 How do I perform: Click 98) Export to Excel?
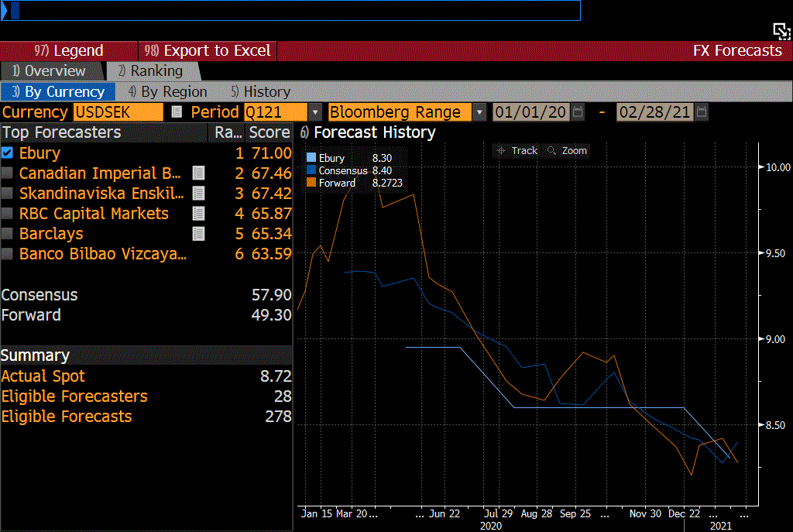tap(208, 50)
